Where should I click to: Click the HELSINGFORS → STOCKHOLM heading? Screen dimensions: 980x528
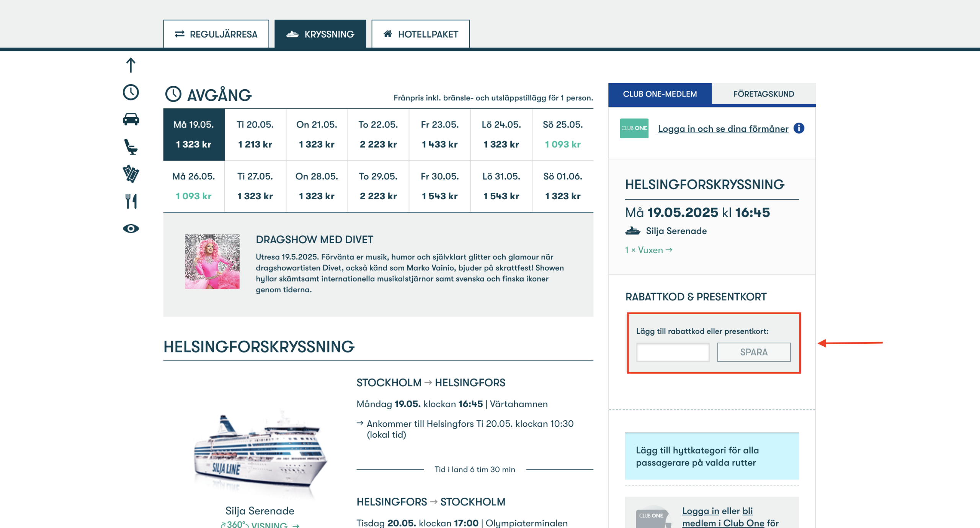[431, 502]
